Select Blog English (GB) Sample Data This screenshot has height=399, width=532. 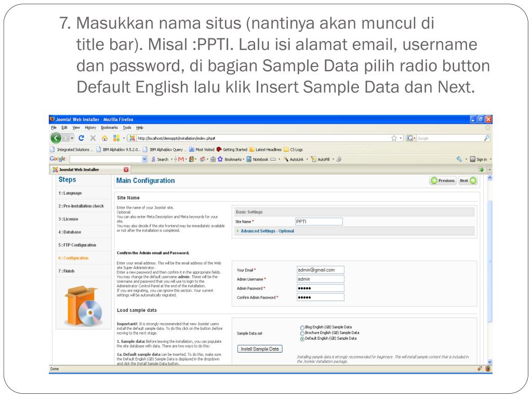coord(302,327)
